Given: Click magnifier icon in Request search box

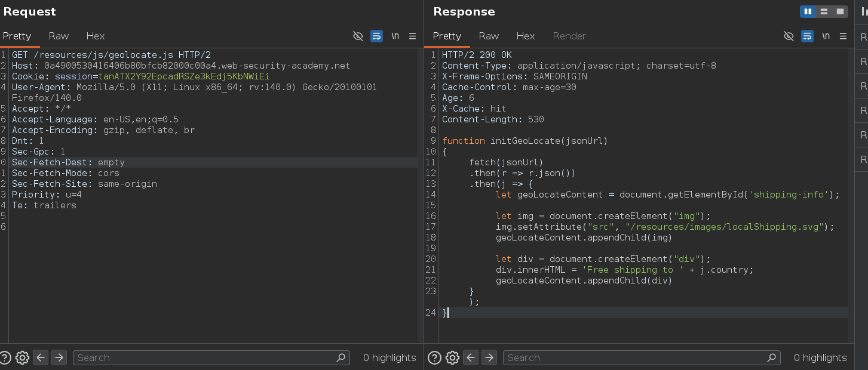Looking at the screenshot, I should coord(341,357).
